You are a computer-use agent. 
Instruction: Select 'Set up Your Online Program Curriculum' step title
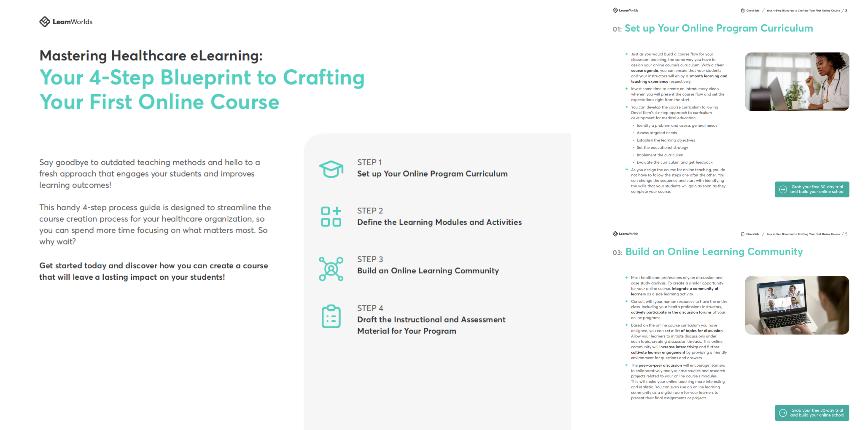click(x=432, y=174)
